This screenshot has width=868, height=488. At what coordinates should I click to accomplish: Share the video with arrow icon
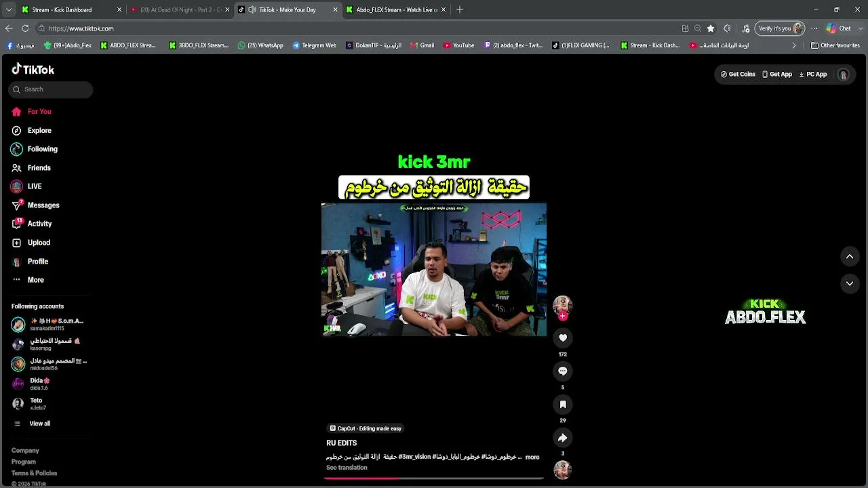562,438
